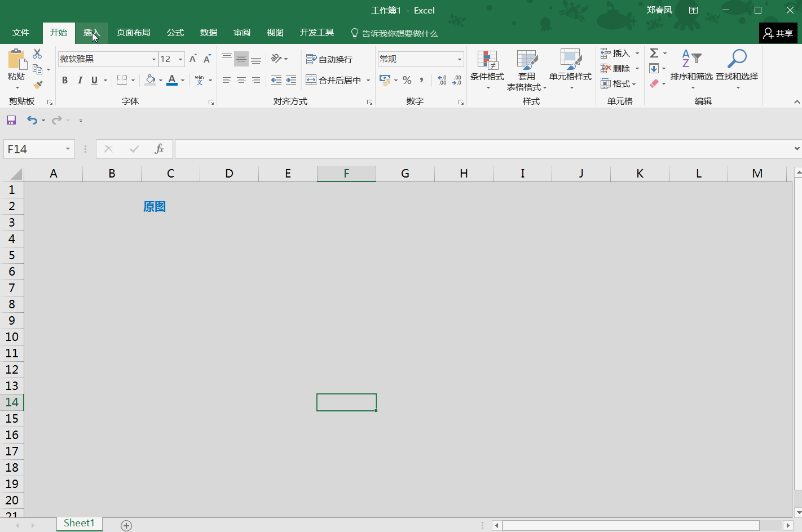802x532 pixels.
Task: Click the Share (共享) button
Action: tap(778, 33)
